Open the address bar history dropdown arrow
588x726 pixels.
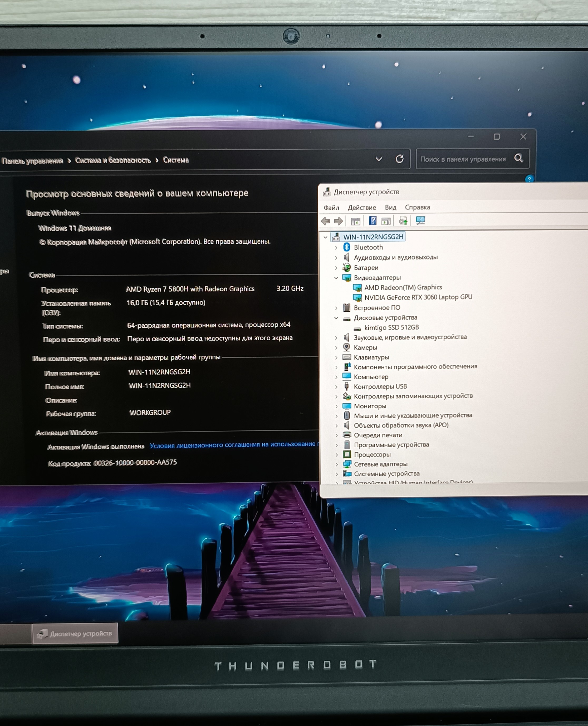click(x=379, y=159)
